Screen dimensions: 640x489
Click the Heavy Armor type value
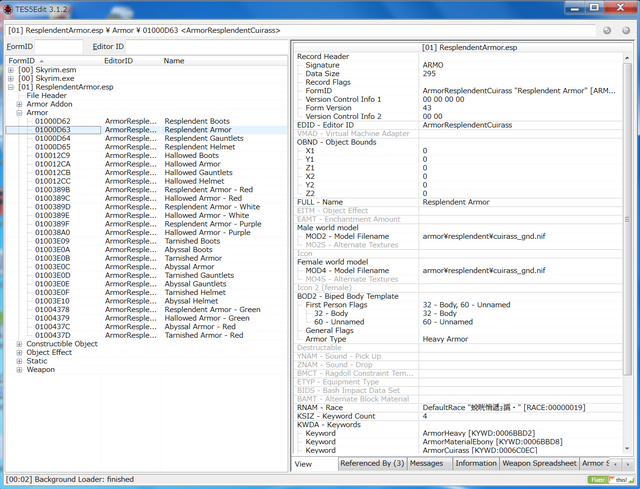445,340
